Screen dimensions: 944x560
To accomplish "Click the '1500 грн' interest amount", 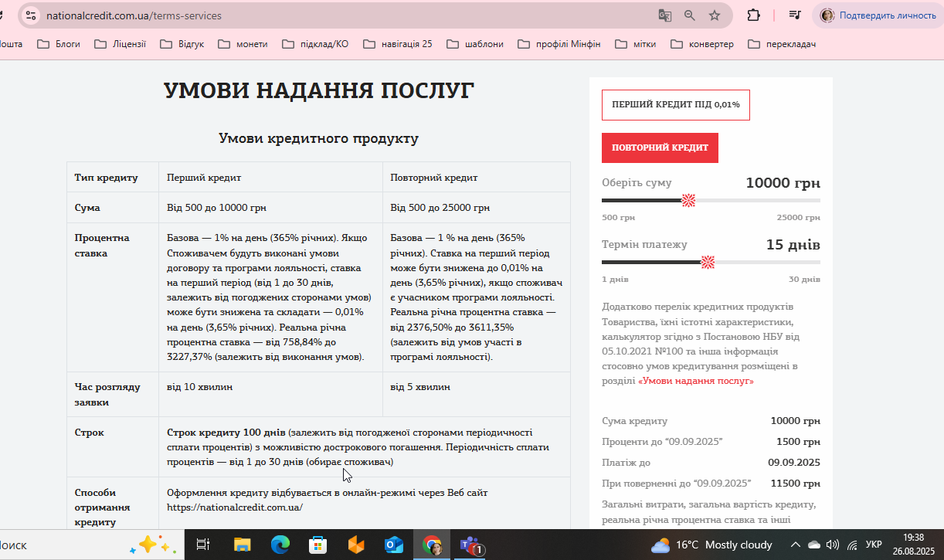I will coord(798,442).
